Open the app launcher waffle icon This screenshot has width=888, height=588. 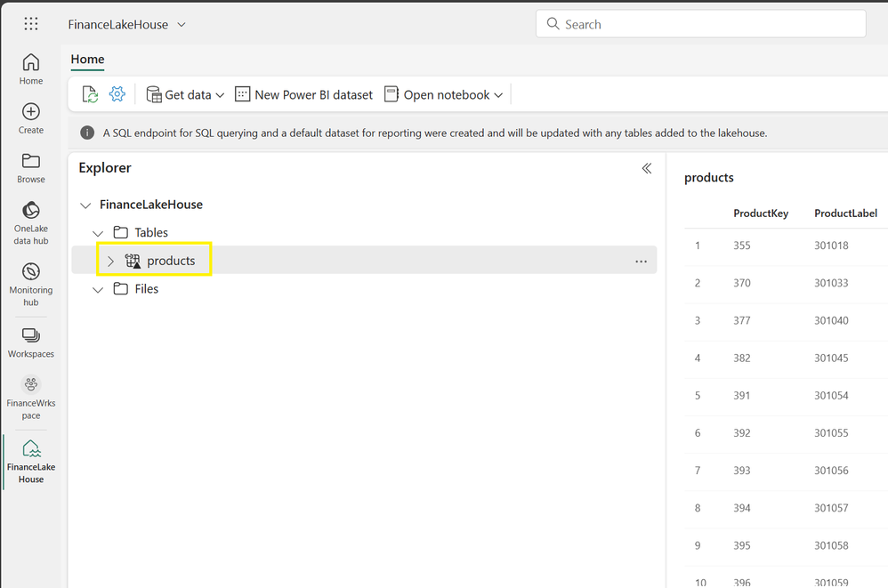[31, 24]
